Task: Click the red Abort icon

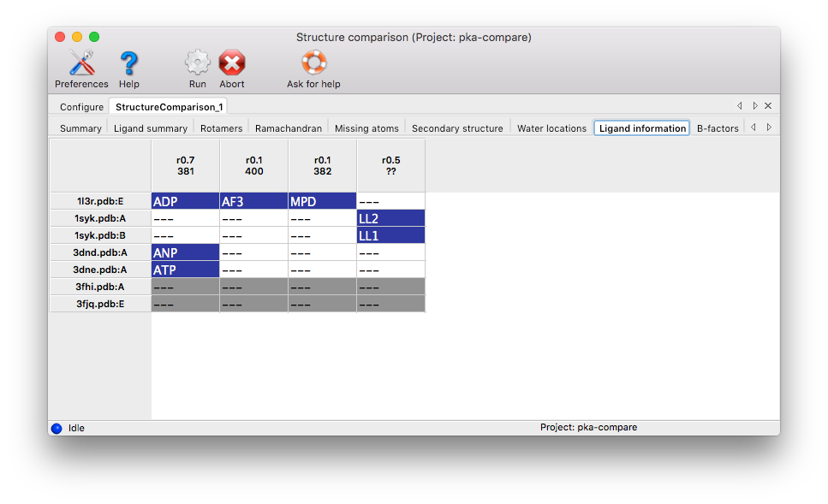Action: click(x=231, y=63)
